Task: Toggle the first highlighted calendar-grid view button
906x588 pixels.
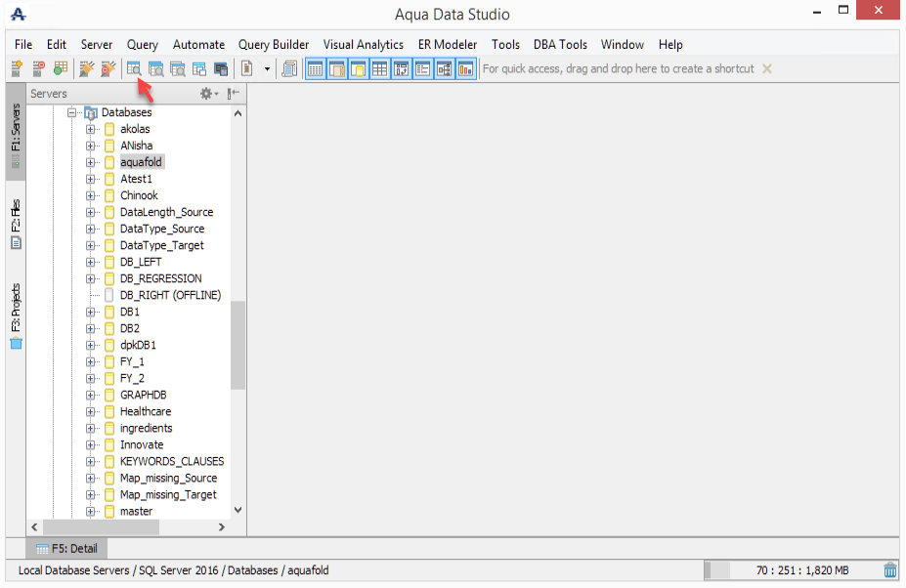Action: pos(316,69)
